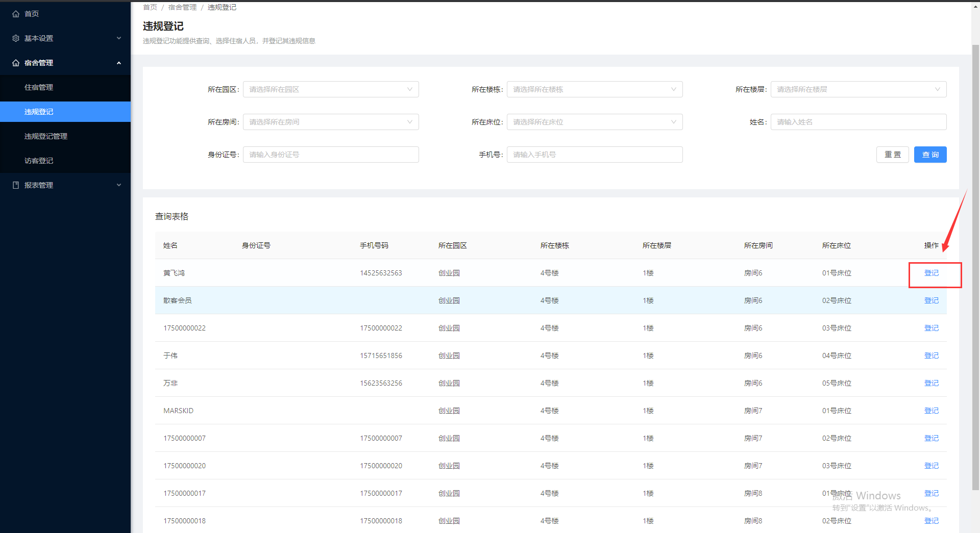980x533 pixels.
Task: Select the 违规登记 submenu item
Action: [65, 112]
